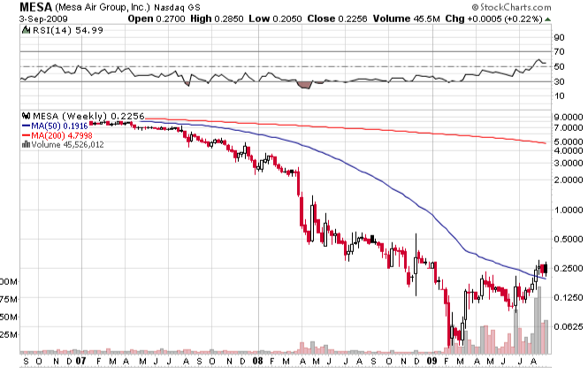Click the price axis label 2.0000
This screenshot has width=588, height=368.
[x=569, y=180]
